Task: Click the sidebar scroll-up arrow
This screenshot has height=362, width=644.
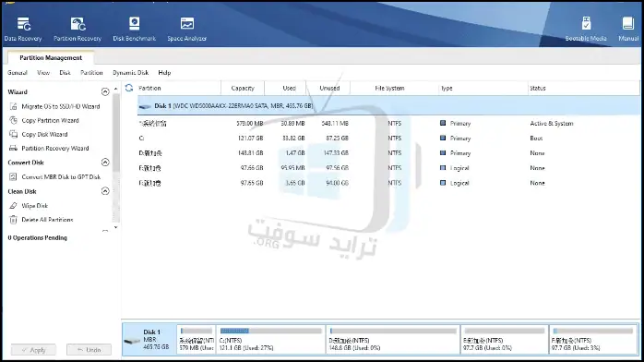Action: 116,89
